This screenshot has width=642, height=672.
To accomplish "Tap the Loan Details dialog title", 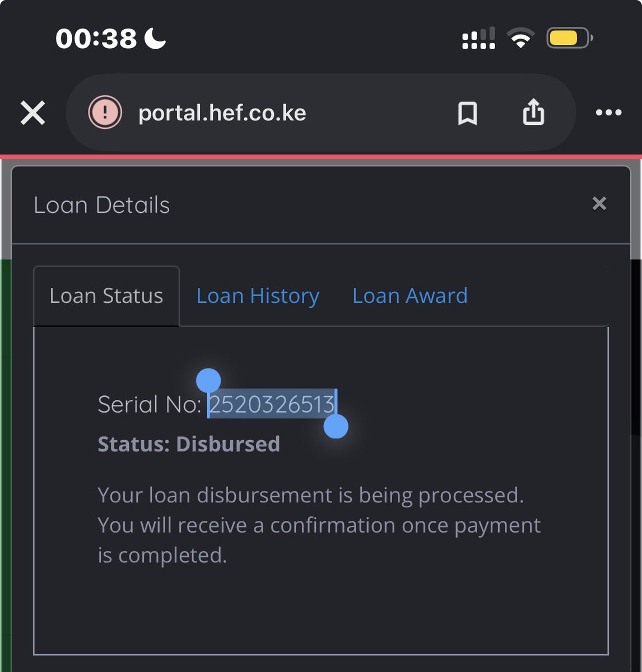I will [x=101, y=205].
